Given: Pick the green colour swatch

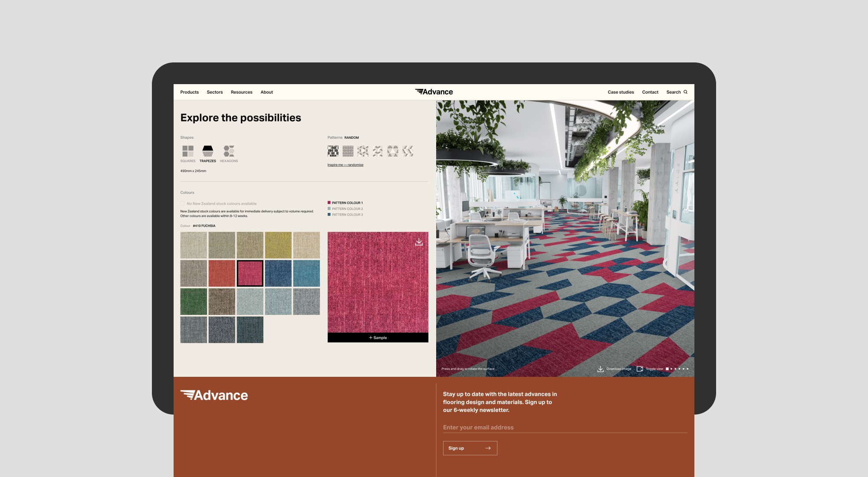Looking at the screenshot, I should tap(194, 301).
